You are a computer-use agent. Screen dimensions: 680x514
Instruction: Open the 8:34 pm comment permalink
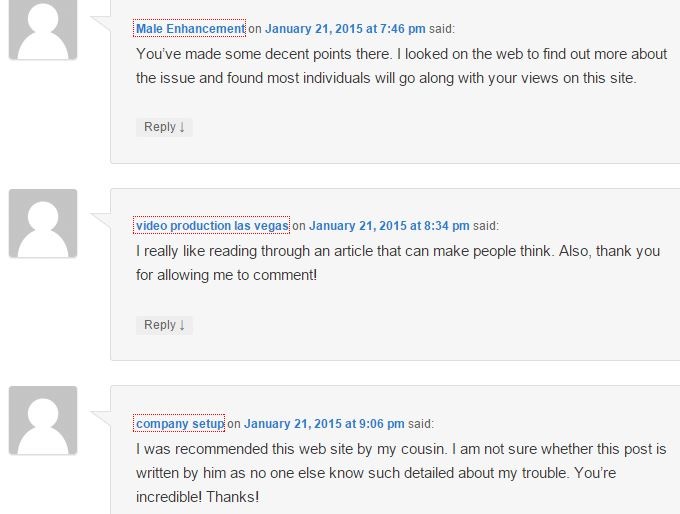click(389, 226)
